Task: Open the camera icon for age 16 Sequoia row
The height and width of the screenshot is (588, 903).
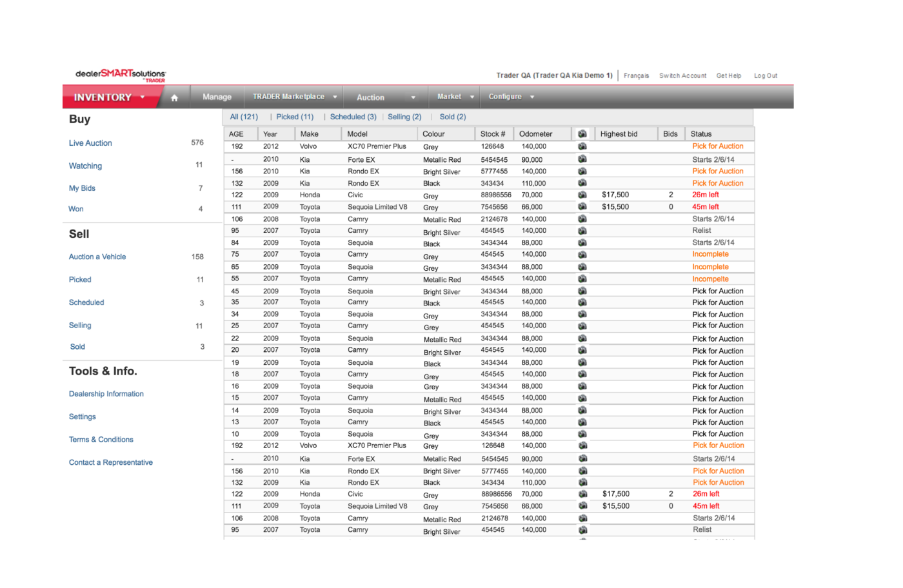Action: pyautogui.click(x=582, y=386)
